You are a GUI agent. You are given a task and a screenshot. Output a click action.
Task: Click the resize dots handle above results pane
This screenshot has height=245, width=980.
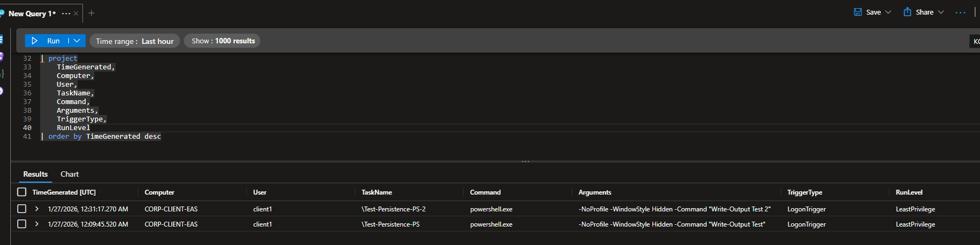click(525, 162)
